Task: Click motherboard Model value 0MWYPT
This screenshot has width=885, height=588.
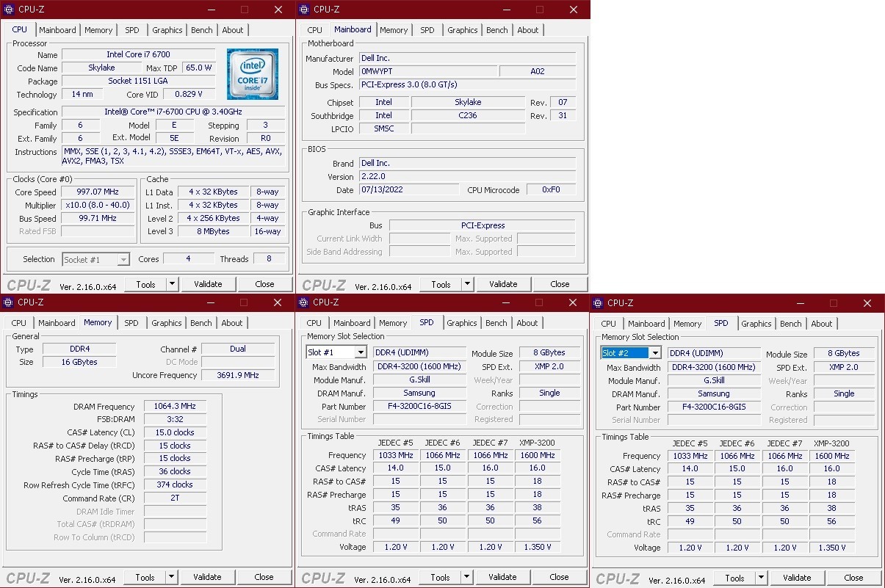Action: (x=427, y=72)
